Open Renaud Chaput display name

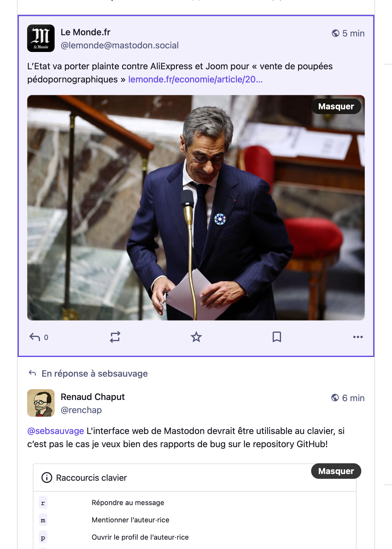pyautogui.click(x=93, y=397)
